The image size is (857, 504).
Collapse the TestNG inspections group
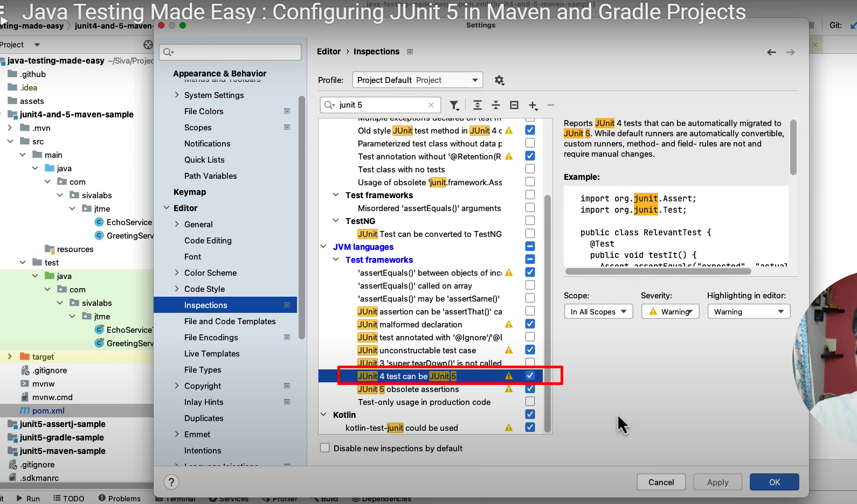(336, 221)
